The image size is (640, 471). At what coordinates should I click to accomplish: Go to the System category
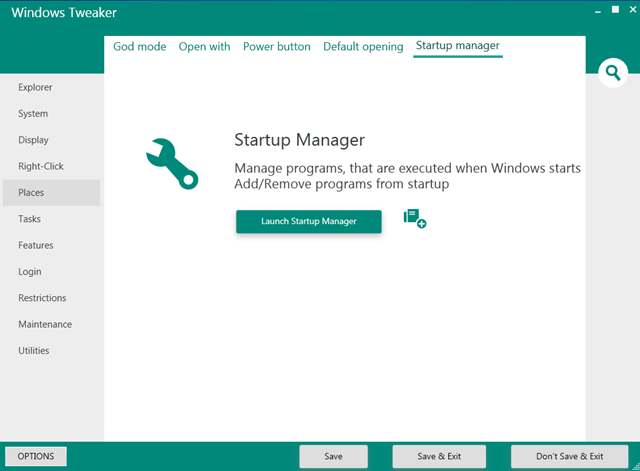click(x=51, y=113)
